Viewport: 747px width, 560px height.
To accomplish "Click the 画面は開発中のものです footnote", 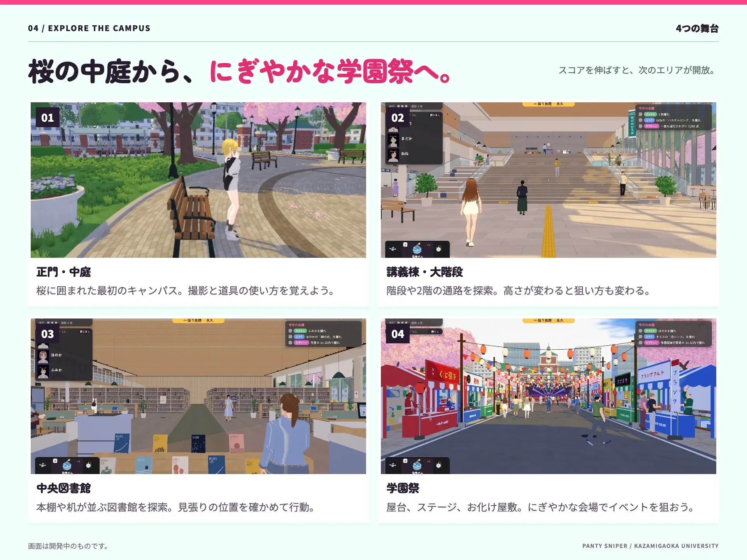I will coord(68,546).
